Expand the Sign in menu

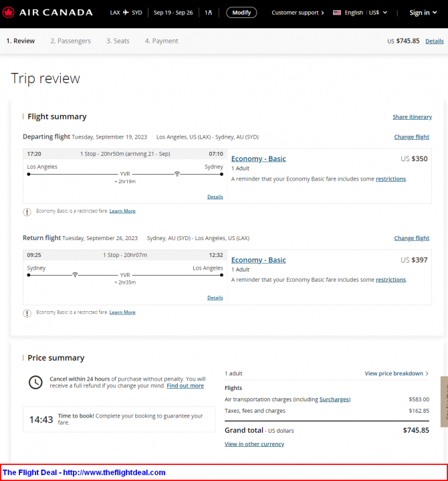(x=423, y=13)
